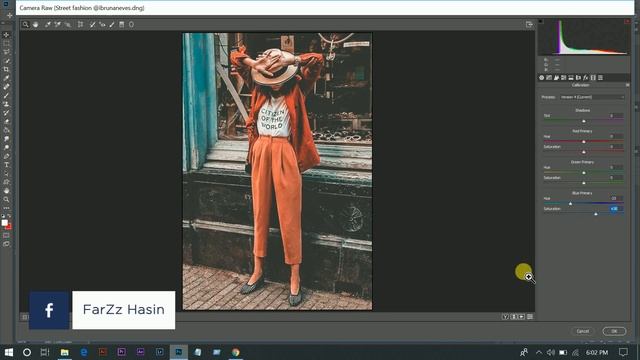Screen dimensions: 640x360
Task: Select Photoshop's Lasso tool
Action: click(x=6, y=52)
